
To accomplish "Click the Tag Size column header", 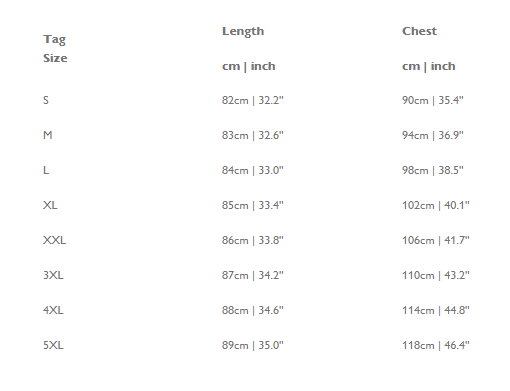I will point(55,49).
